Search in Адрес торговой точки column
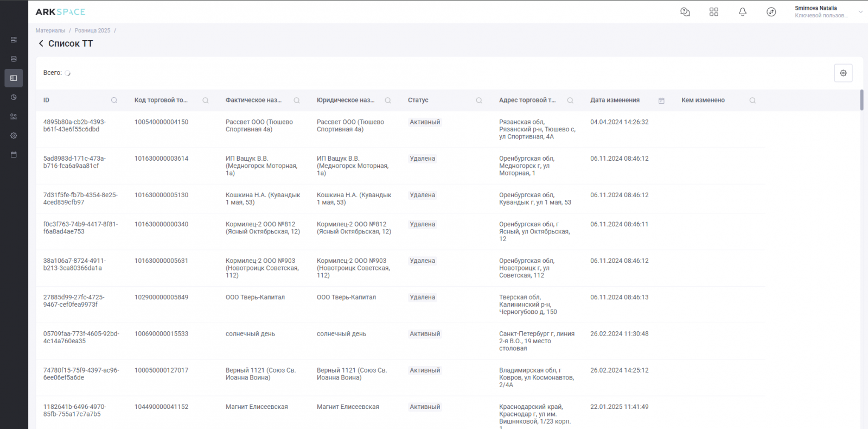The image size is (868, 429). (x=570, y=100)
